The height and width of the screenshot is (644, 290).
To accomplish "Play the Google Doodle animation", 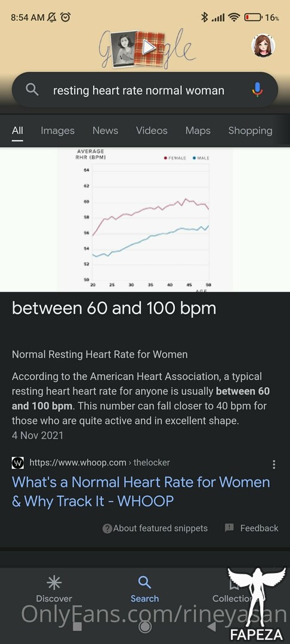I will point(149,48).
